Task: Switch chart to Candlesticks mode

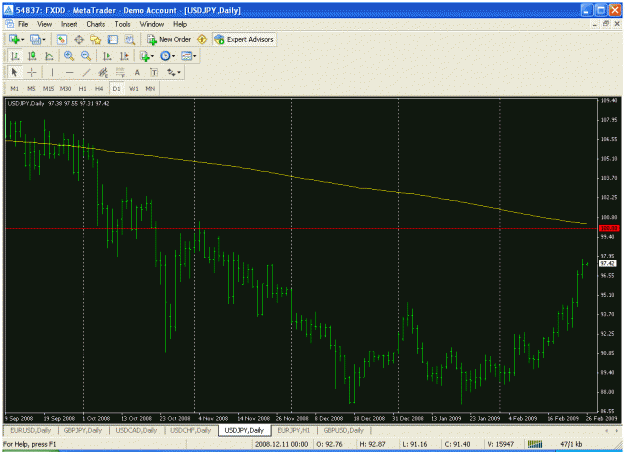Action: 32,56
